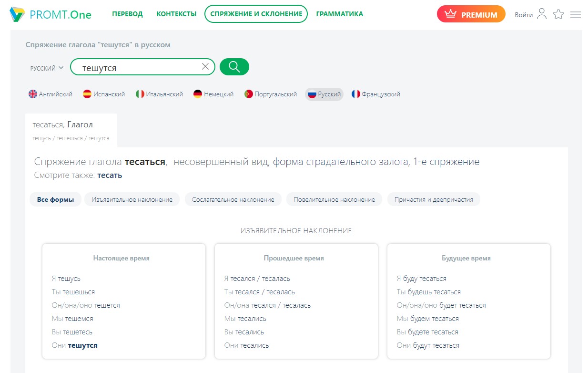This screenshot has height=373, width=588.
Task: Click the Portuguese flag icon
Action: click(x=249, y=94)
